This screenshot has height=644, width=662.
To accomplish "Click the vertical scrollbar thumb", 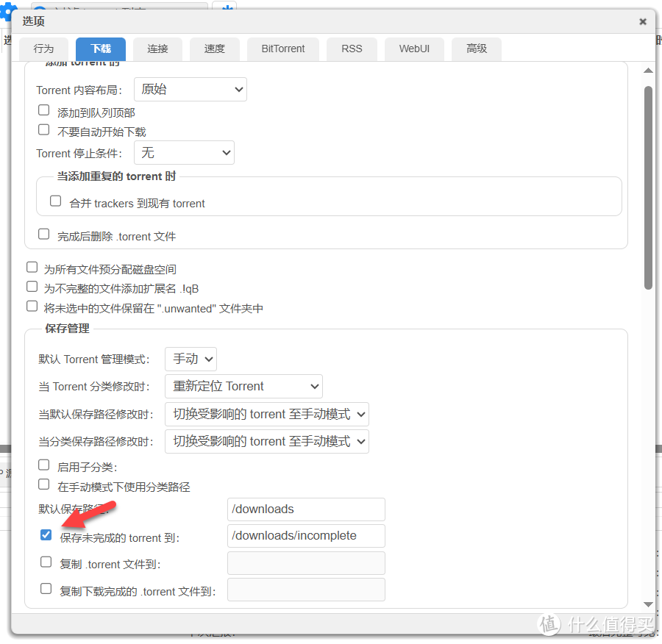I will click(x=649, y=187).
